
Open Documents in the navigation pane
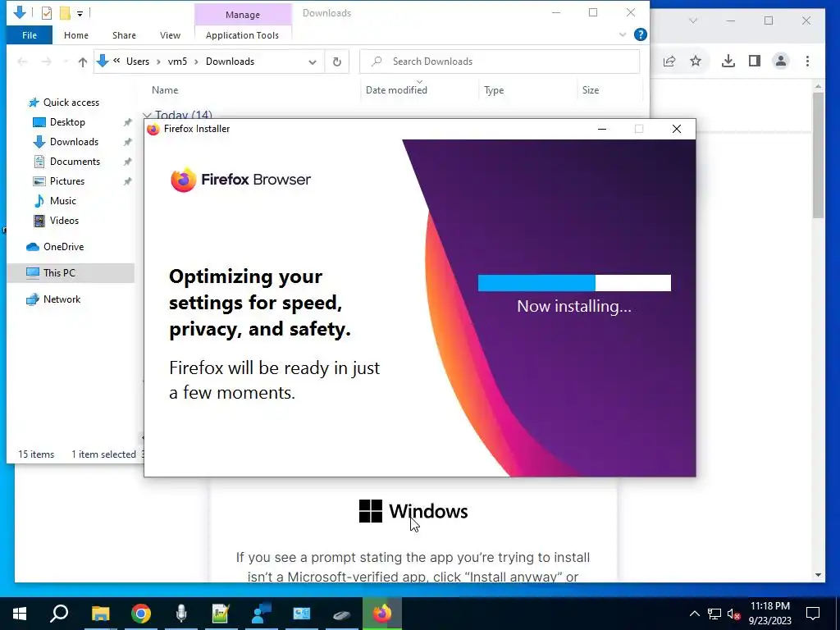click(75, 162)
